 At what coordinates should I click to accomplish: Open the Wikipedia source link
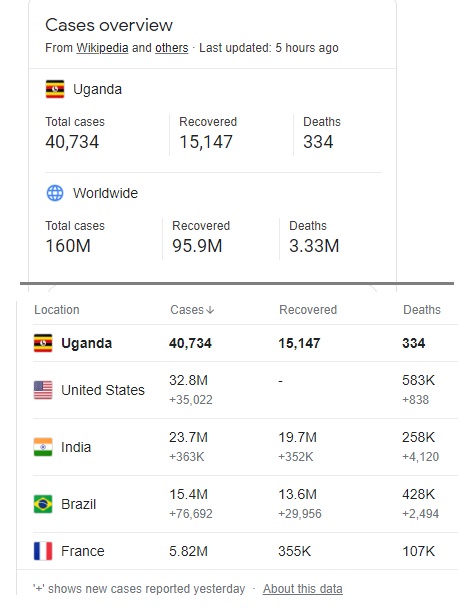click(102, 48)
